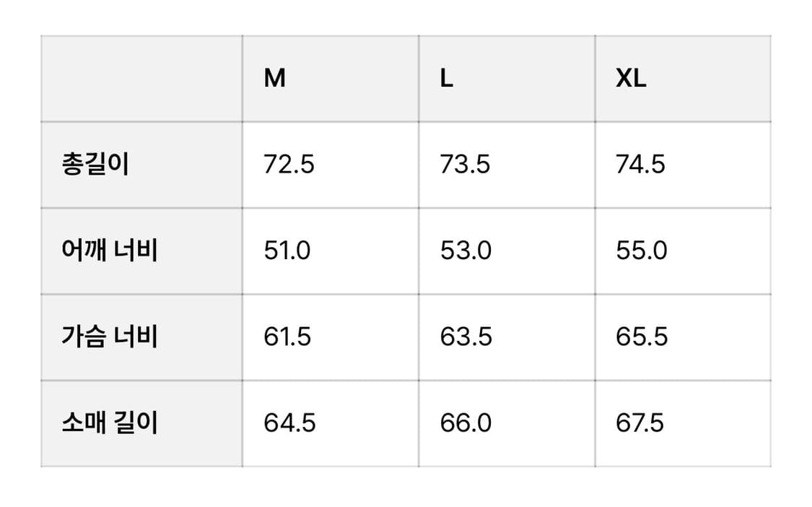The height and width of the screenshot is (507, 812).
Task: Select the 65.5 value under XL
Action: [x=642, y=337]
